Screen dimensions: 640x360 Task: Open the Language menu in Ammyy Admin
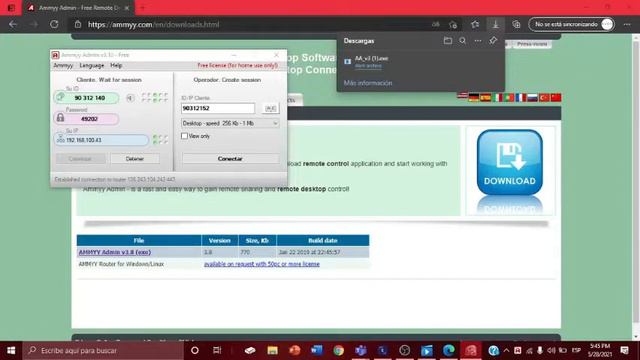(x=91, y=65)
